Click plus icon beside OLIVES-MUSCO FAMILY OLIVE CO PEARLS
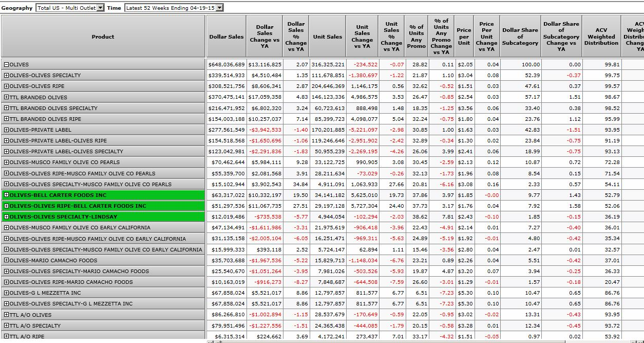The height and width of the screenshot is (343, 644). [6, 163]
